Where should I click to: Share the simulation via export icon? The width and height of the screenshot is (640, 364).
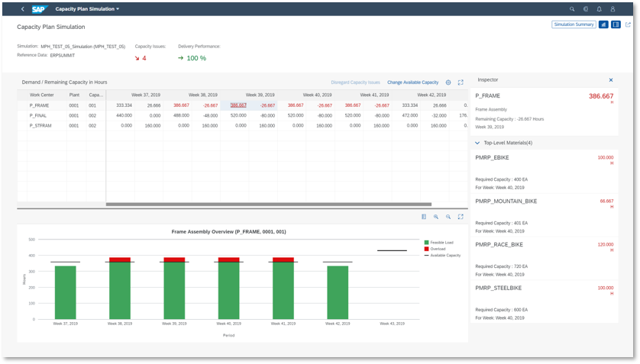[628, 24]
